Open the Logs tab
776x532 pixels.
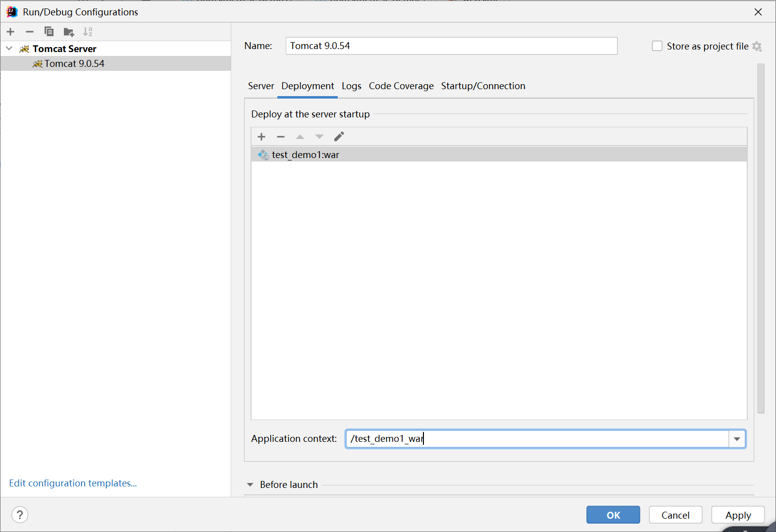pos(352,86)
